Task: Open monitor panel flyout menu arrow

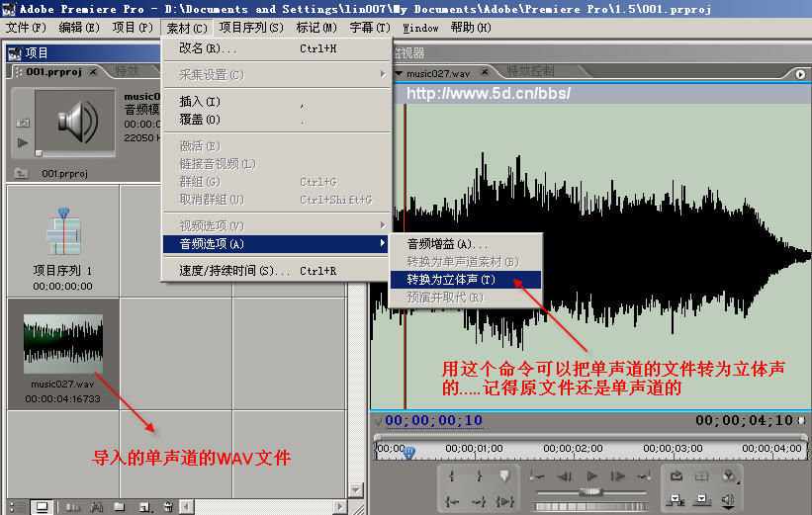Action: pos(800,74)
